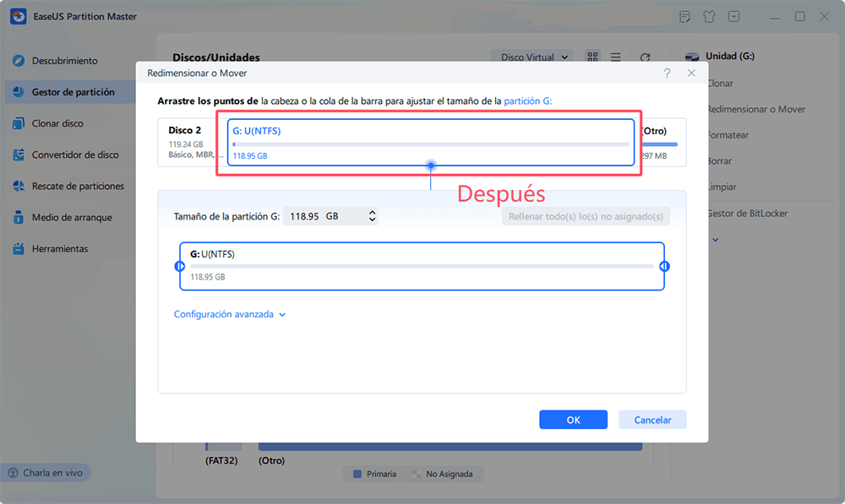This screenshot has width=845, height=504.
Task: Click the (FAT32) partition label in background
Action: tap(221, 460)
